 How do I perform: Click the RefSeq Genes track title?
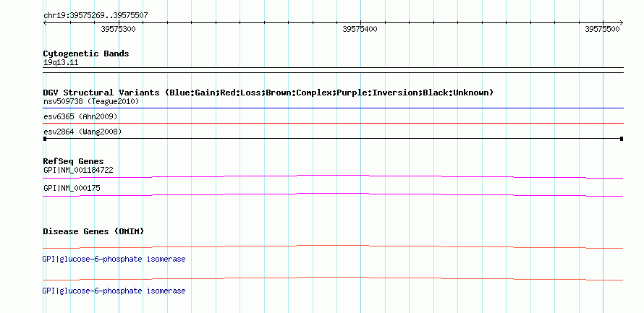coord(74,162)
